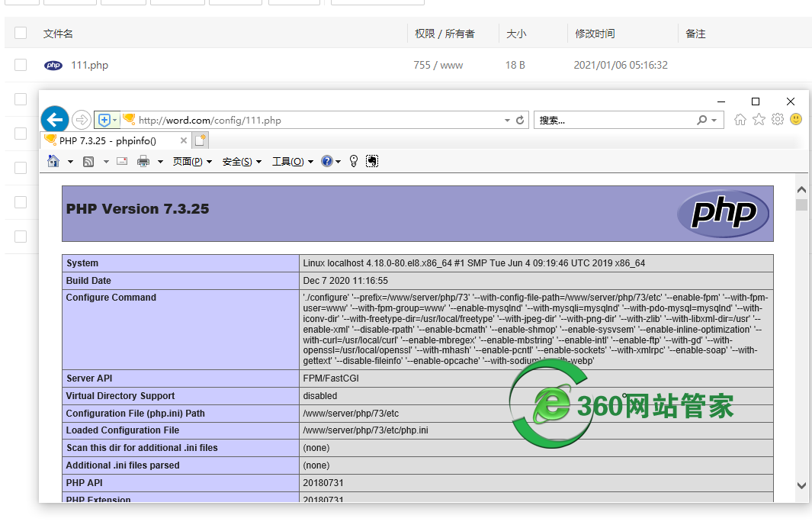
Task: Click the refresh page icon
Action: pyautogui.click(x=520, y=121)
